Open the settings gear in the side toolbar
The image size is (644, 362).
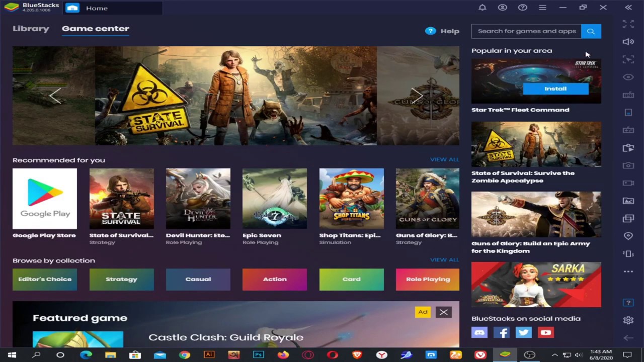coord(628,320)
